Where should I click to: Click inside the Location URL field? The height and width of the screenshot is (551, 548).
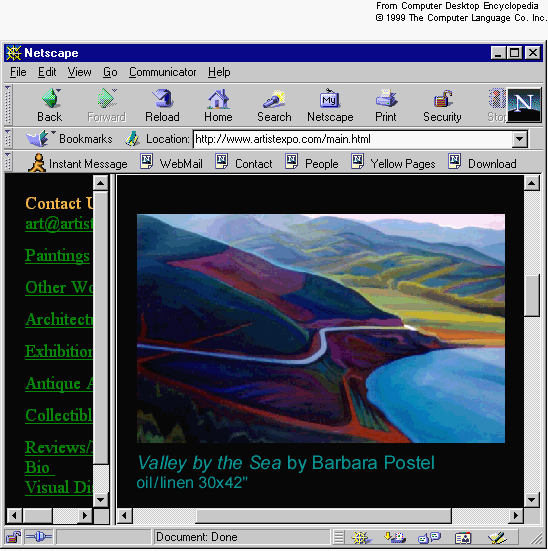(353, 139)
